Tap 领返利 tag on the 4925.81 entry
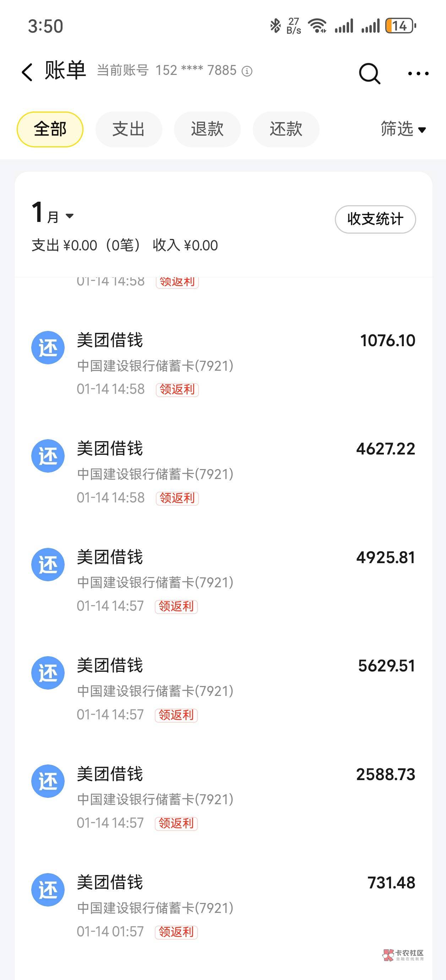 [176, 606]
